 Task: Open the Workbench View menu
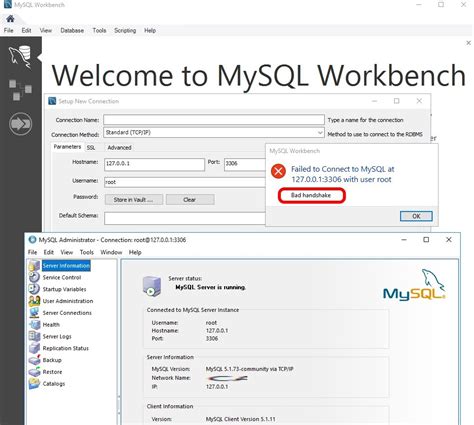46,30
